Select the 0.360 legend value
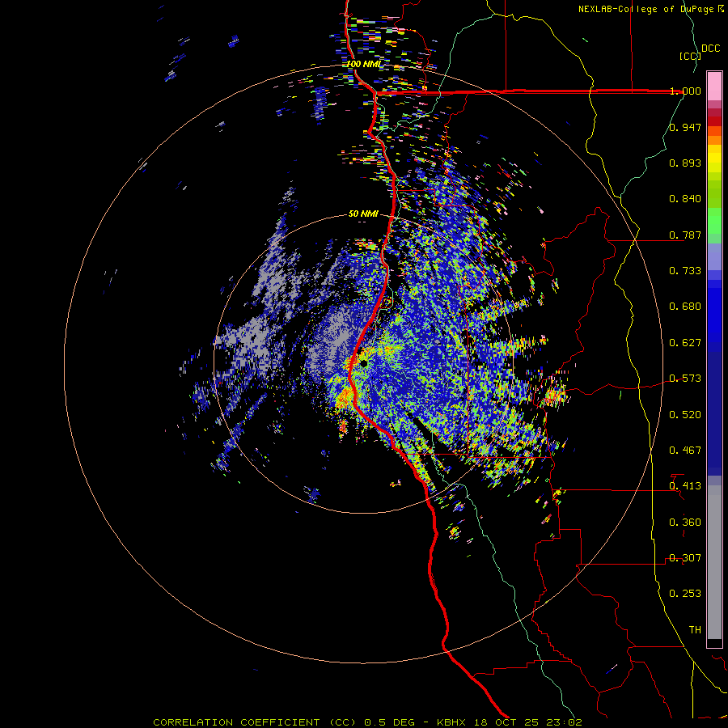Viewport: 728px width, 728px height. (685, 523)
